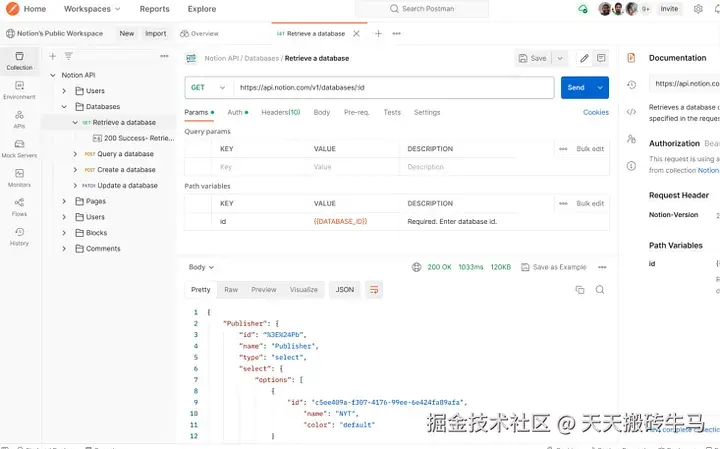
Task: Open the Documentation panel icon
Action: pos(631,58)
